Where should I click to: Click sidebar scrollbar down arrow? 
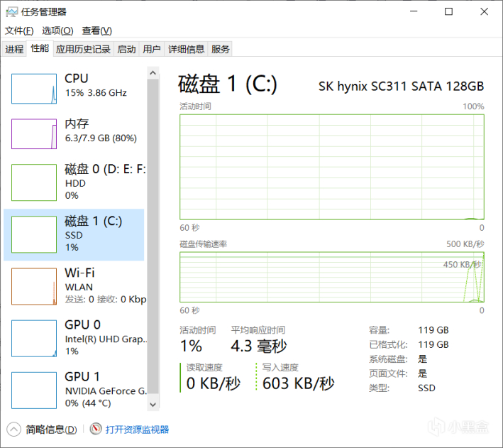(x=153, y=404)
